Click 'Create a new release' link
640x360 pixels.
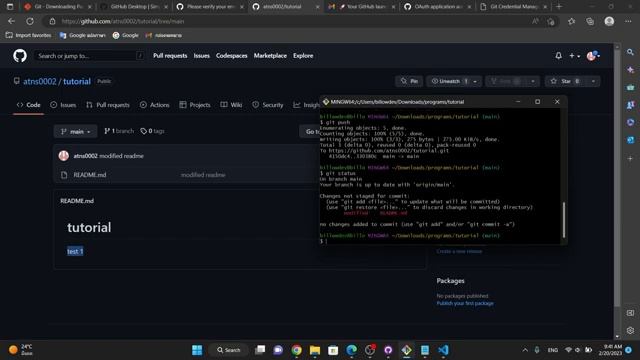click(459, 251)
